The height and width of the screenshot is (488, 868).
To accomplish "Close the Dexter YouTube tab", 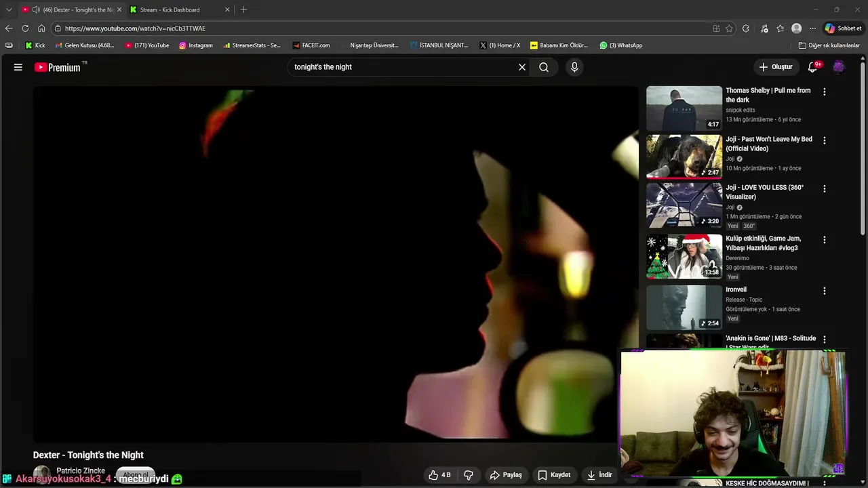I will click(119, 9).
